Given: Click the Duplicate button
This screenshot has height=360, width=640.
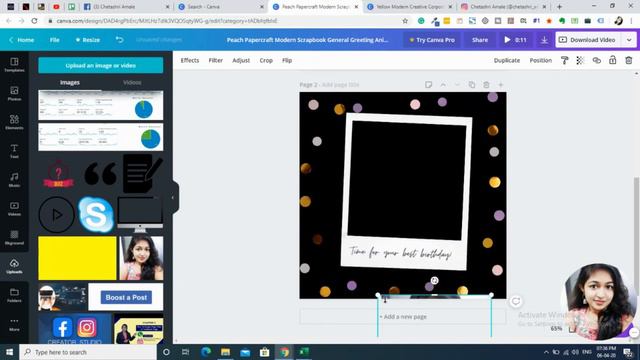Looking at the screenshot, I should pyautogui.click(x=507, y=60).
